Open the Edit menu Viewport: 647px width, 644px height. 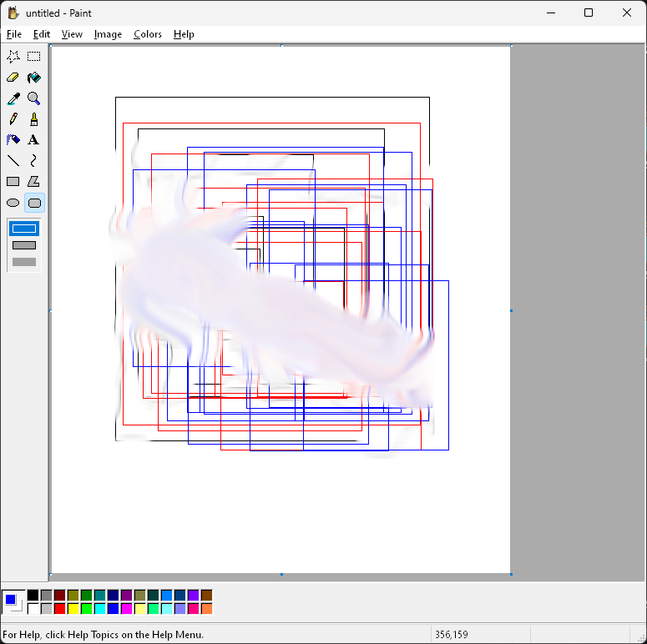[x=42, y=34]
